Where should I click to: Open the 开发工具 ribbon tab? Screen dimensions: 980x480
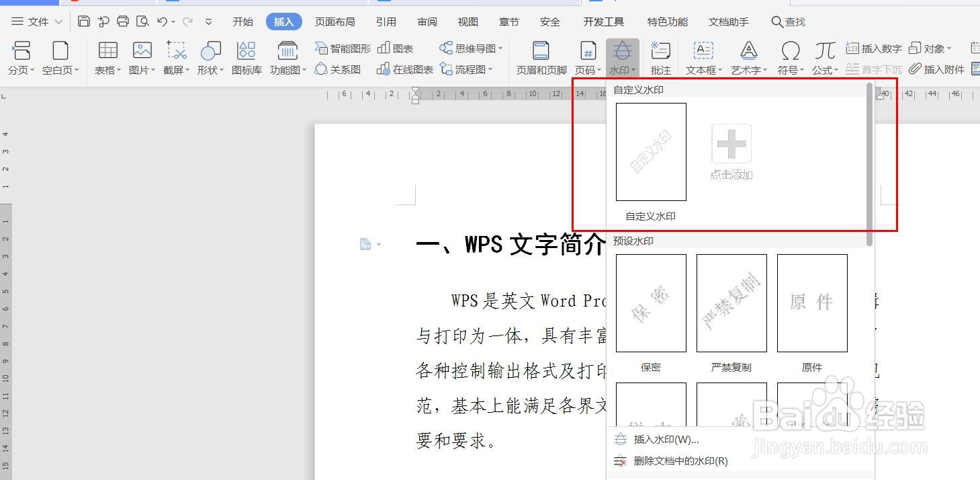point(604,22)
